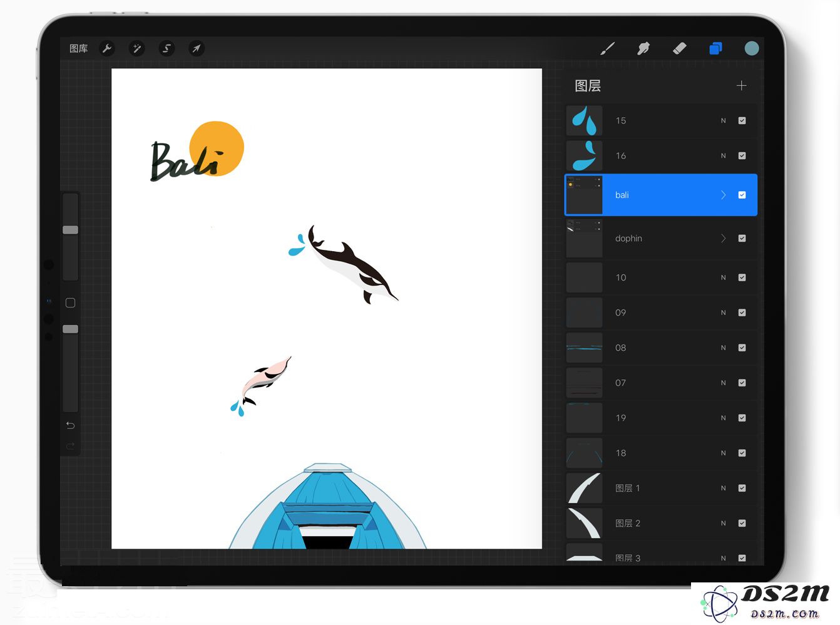This screenshot has height=625, width=840.
Task: Select the dophin group thumbnail
Action: [584, 238]
